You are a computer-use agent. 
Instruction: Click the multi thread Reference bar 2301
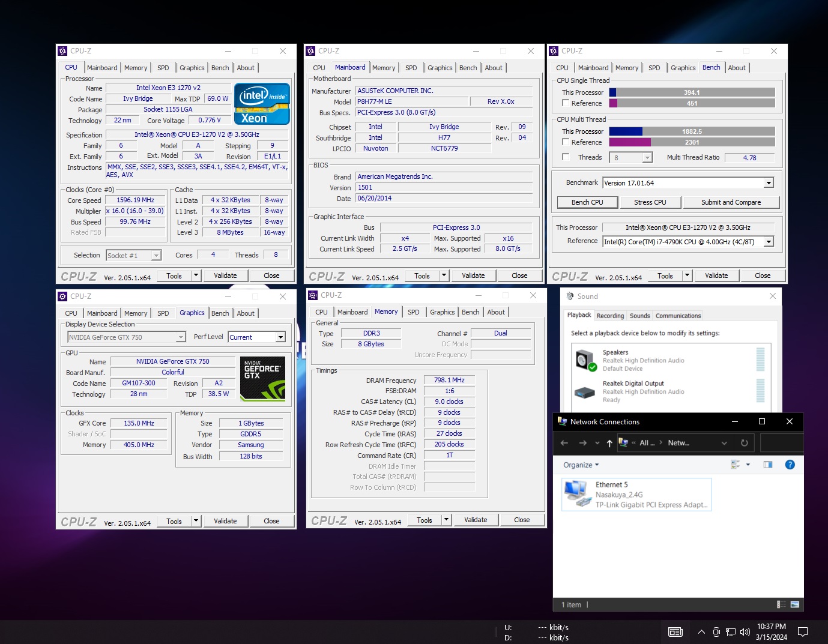[692, 142]
